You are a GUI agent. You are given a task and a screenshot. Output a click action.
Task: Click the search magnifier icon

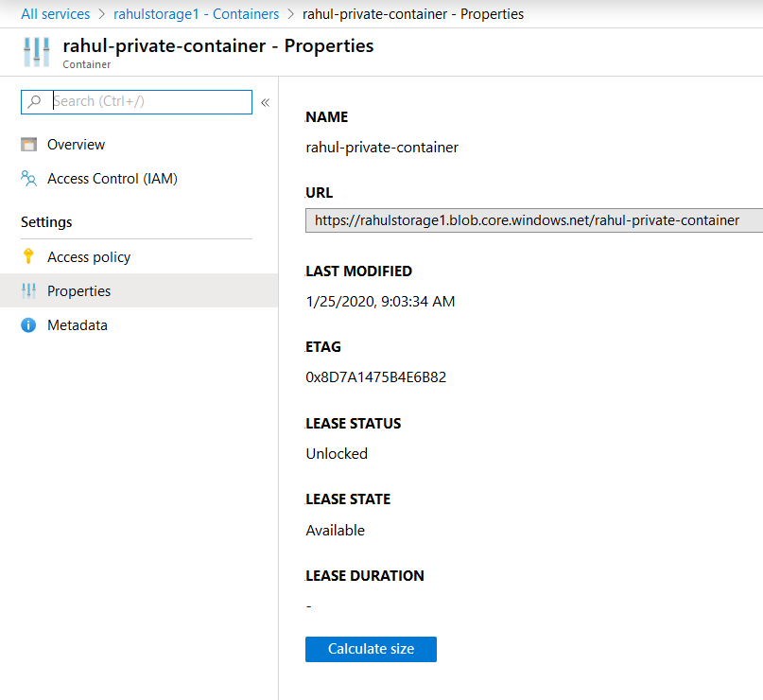click(x=35, y=102)
